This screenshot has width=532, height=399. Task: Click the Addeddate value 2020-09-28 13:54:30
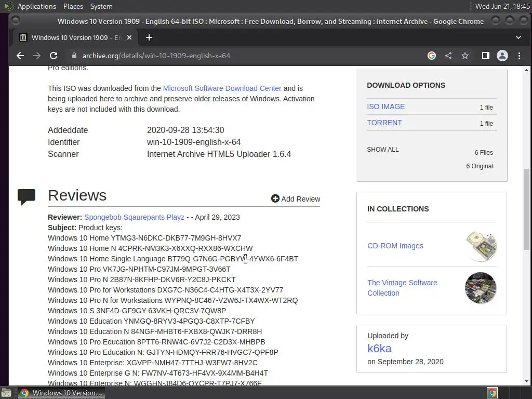point(185,130)
